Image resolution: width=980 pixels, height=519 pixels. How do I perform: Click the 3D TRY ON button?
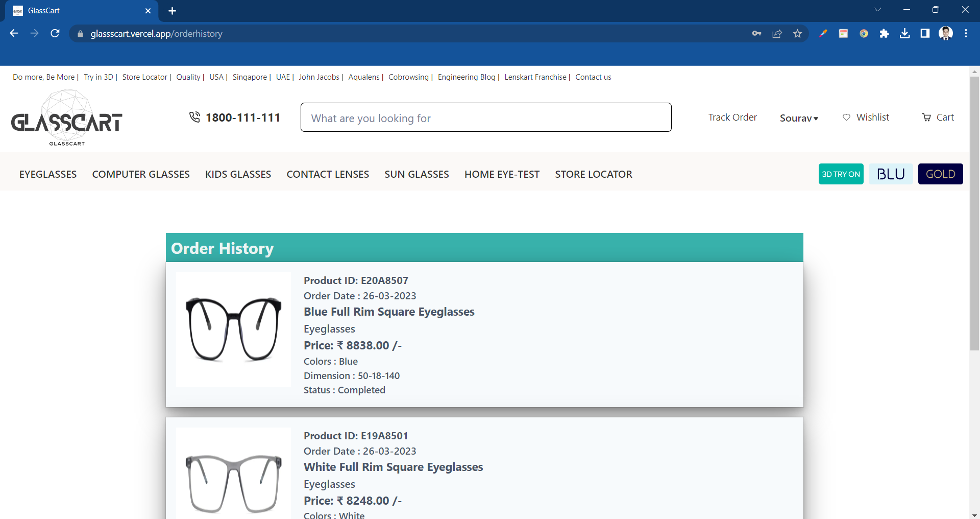[841, 174]
